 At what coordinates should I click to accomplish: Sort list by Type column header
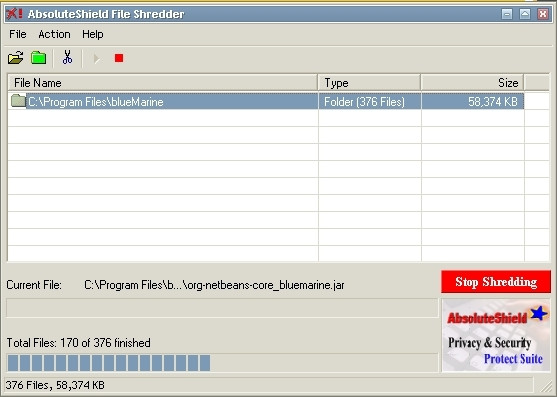pyautogui.click(x=369, y=83)
